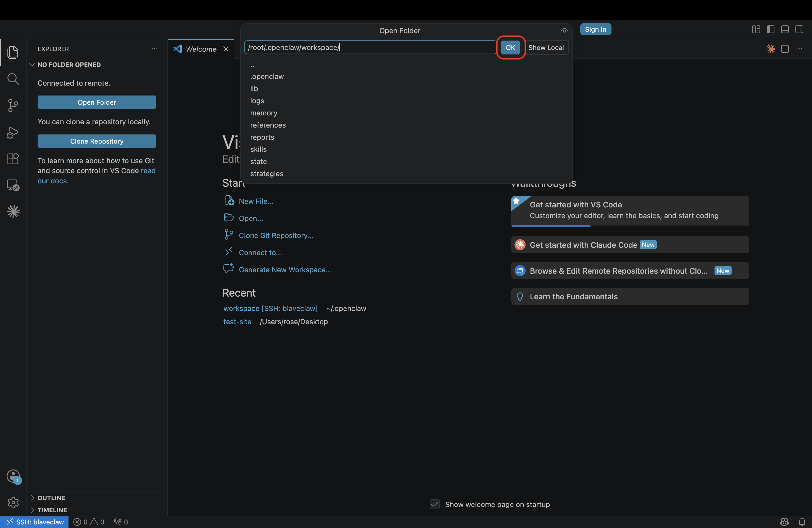Select memory folder in list
Image resolution: width=812 pixels, height=528 pixels.
406,113
